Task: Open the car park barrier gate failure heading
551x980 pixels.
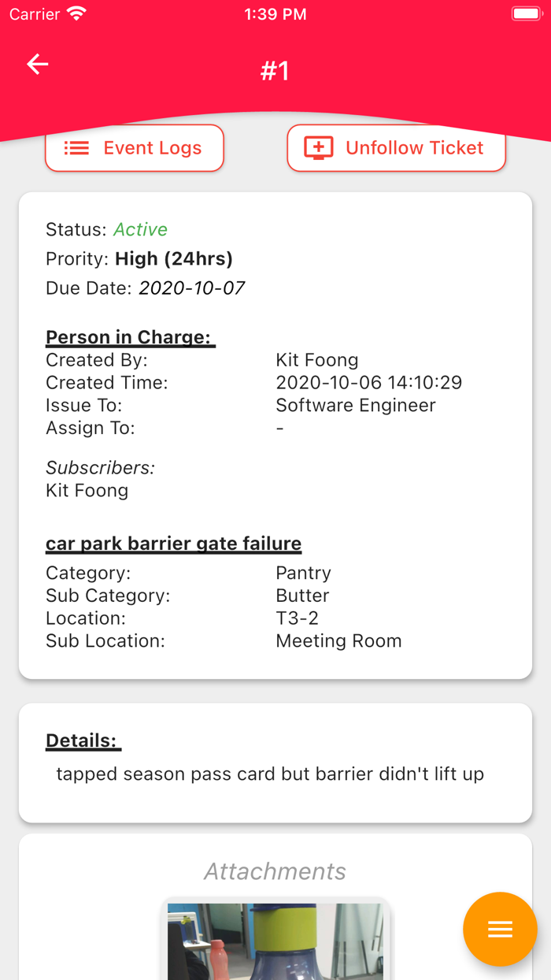Action: [x=173, y=544]
